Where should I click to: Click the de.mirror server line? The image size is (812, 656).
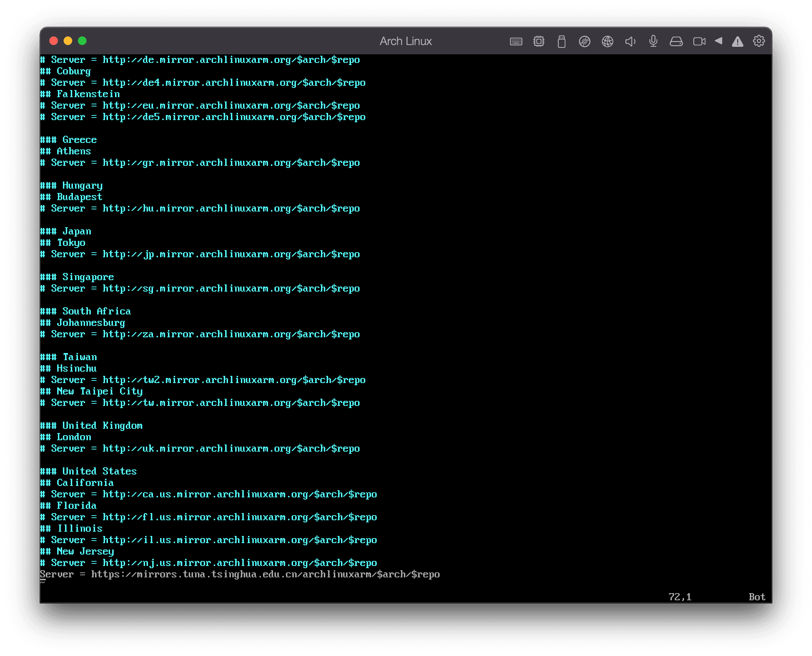pos(200,60)
